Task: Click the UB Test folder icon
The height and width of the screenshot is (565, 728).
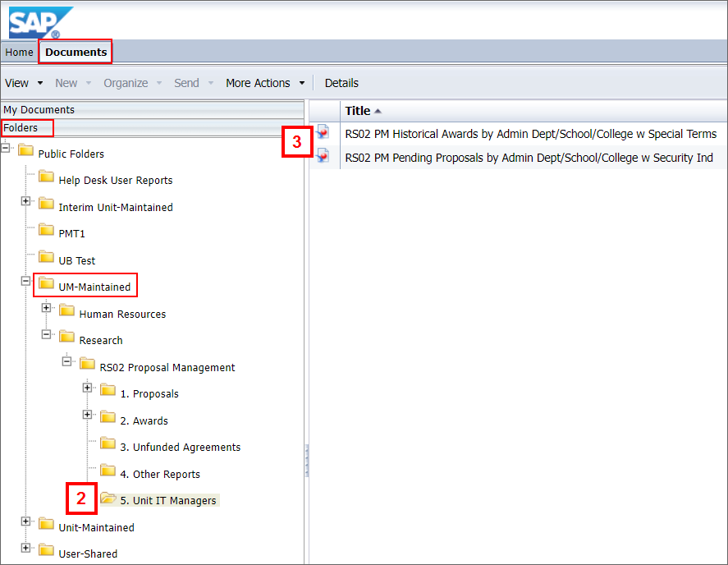Action: [46, 257]
